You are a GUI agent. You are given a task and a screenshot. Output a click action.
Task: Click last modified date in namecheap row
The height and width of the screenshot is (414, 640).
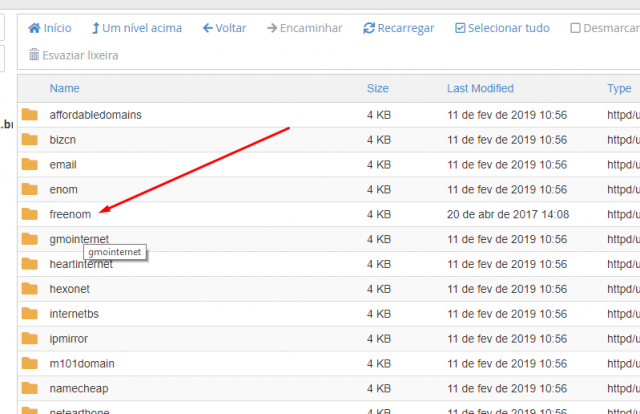[x=507, y=388]
